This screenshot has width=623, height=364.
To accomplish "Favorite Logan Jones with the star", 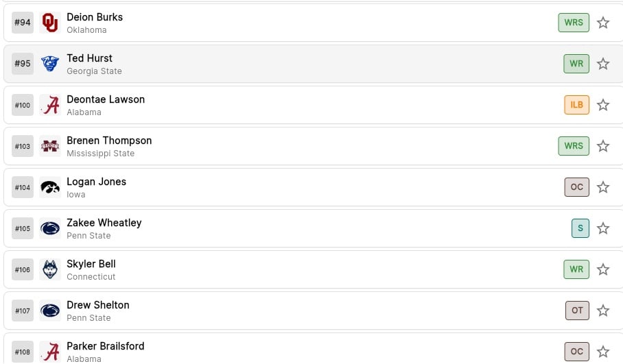I will (x=603, y=187).
